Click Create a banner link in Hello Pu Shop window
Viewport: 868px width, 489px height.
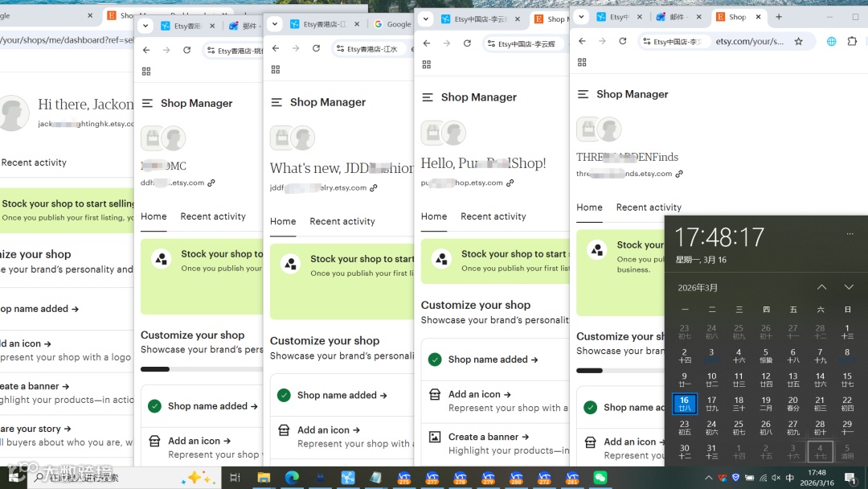point(489,437)
